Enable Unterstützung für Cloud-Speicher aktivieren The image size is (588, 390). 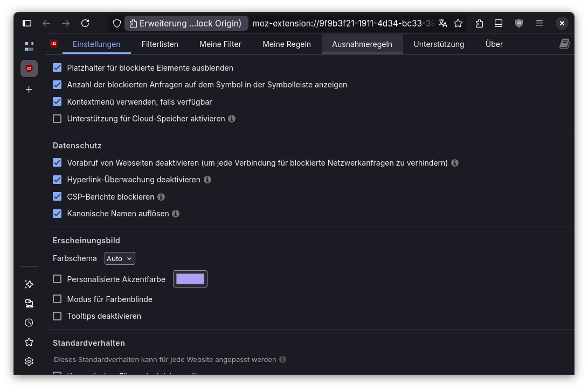coord(57,118)
